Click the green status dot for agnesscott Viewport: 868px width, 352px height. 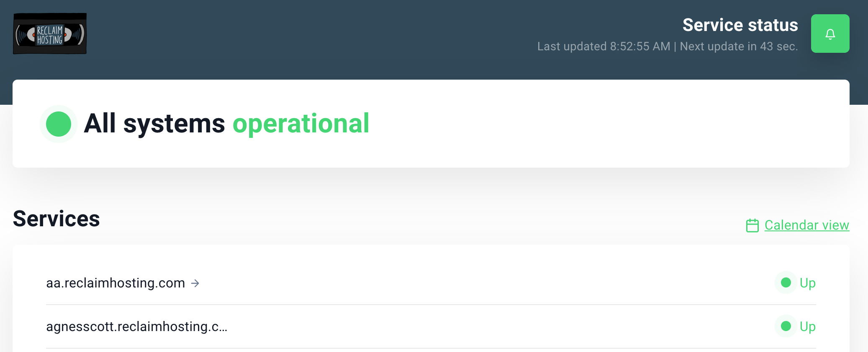[x=786, y=326]
